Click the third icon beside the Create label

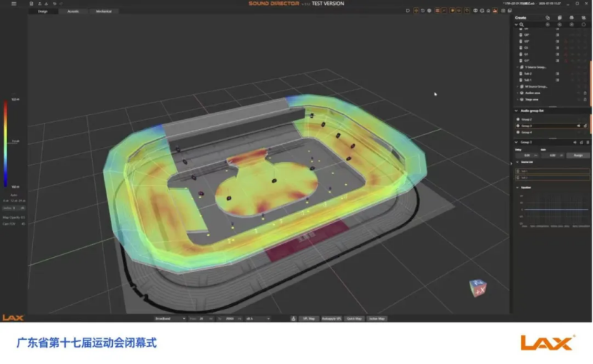click(572, 18)
